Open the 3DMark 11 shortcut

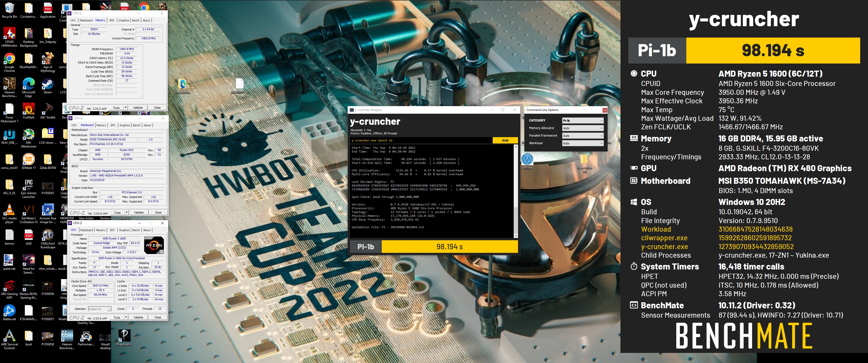pos(29,161)
